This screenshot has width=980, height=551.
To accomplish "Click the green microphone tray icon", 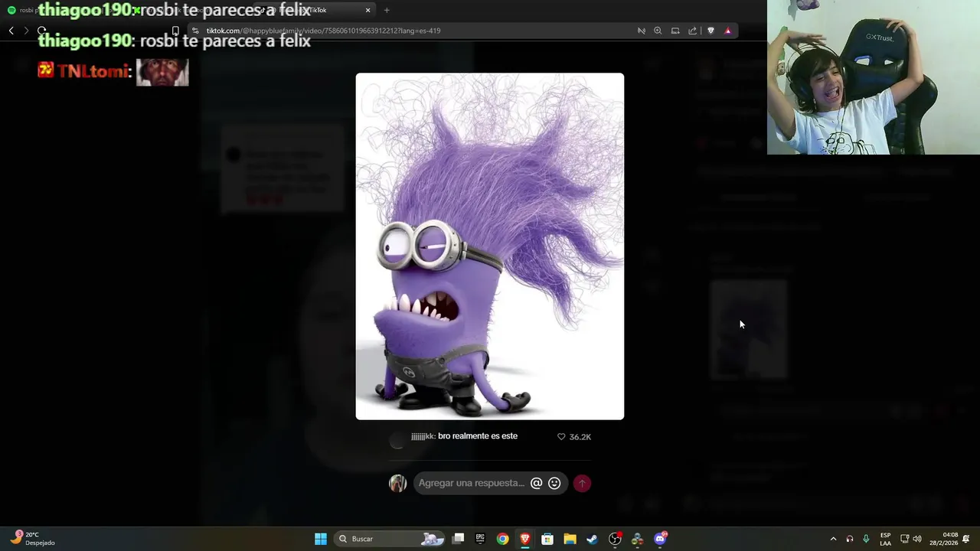I will tap(866, 539).
